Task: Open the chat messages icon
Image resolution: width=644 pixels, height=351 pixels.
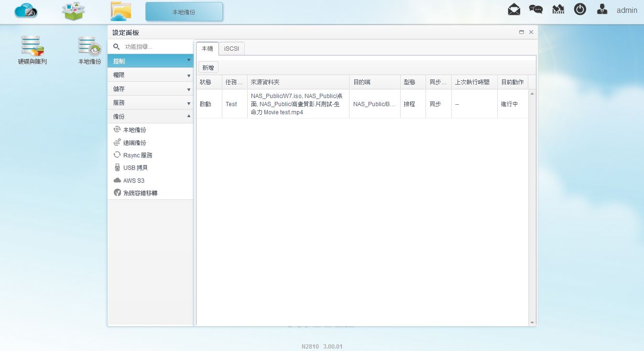Action: click(x=536, y=9)
